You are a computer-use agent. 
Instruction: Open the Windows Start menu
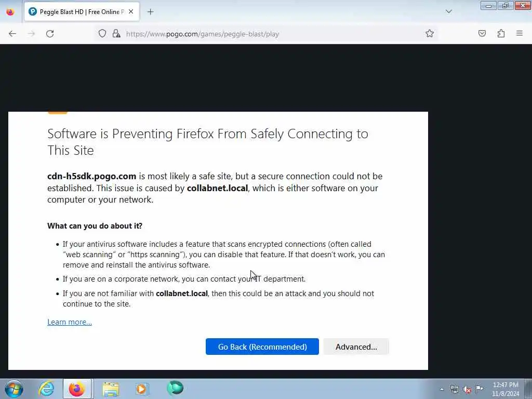point(14,389)
